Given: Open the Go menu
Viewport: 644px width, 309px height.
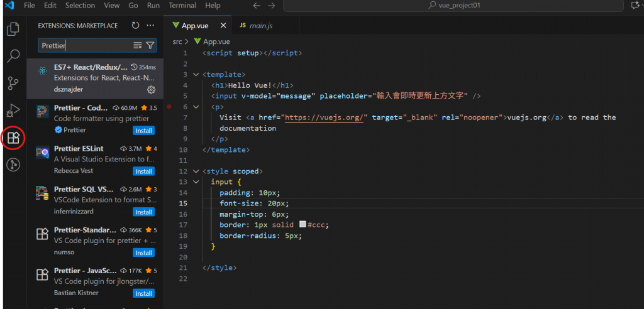Looking at the screenshot, I should click(x=133, y=6).
